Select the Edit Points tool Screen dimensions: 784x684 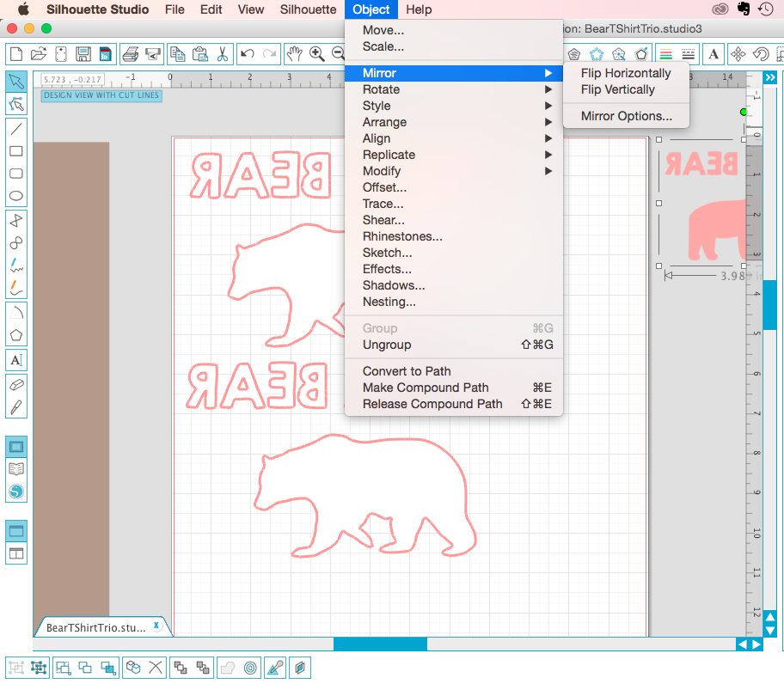coord(16,104)
